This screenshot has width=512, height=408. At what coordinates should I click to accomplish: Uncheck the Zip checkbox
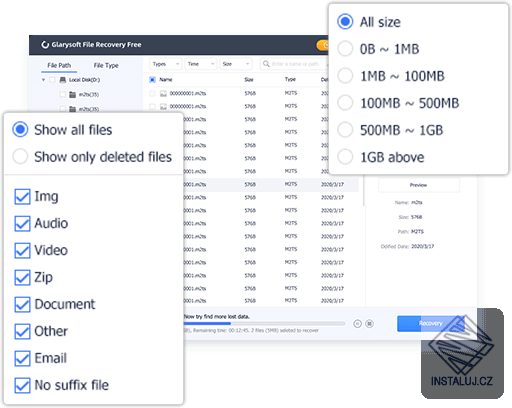[x=22, y=278]
